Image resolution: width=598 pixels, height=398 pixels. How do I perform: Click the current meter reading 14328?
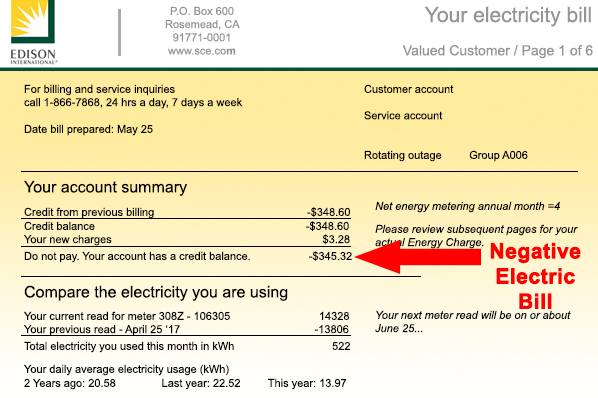click(334, 316)
